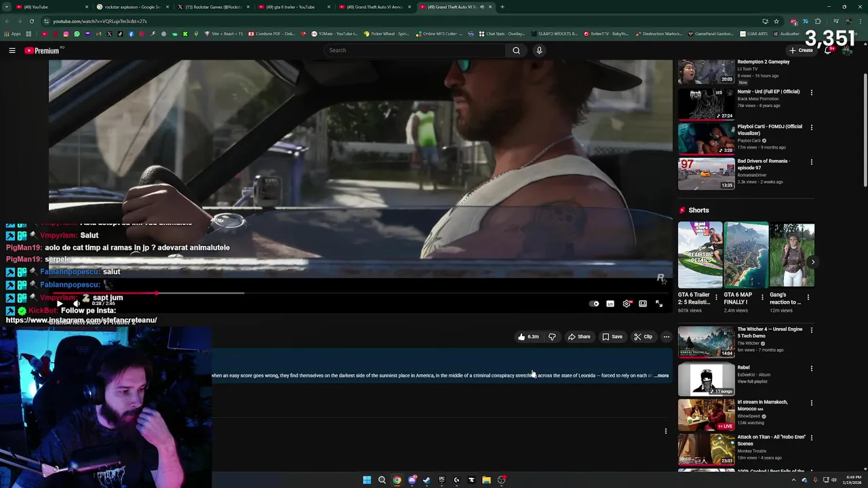Open 'Combine PDF' bookmark

[272, 34]
